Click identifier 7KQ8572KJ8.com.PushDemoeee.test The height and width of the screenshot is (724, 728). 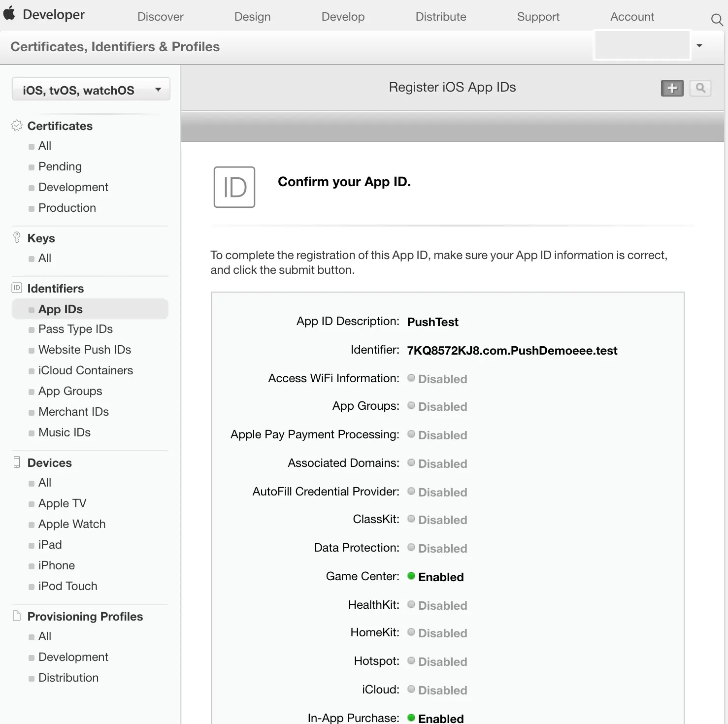(x=512, y=351)
